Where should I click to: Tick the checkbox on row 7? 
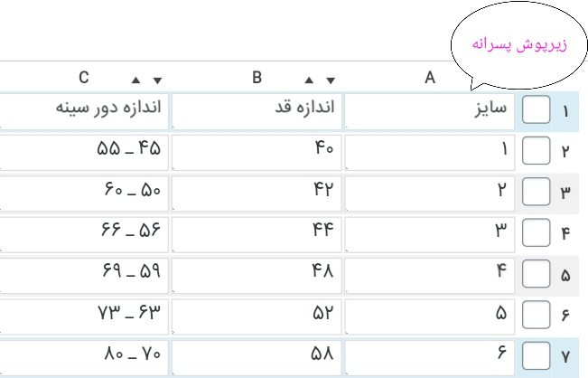tap(537, 355)
